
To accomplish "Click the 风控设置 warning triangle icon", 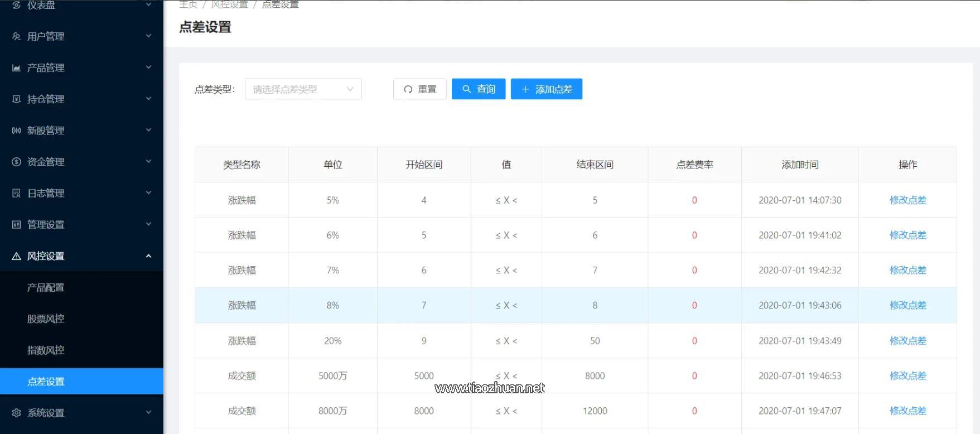I will [16, 256].
